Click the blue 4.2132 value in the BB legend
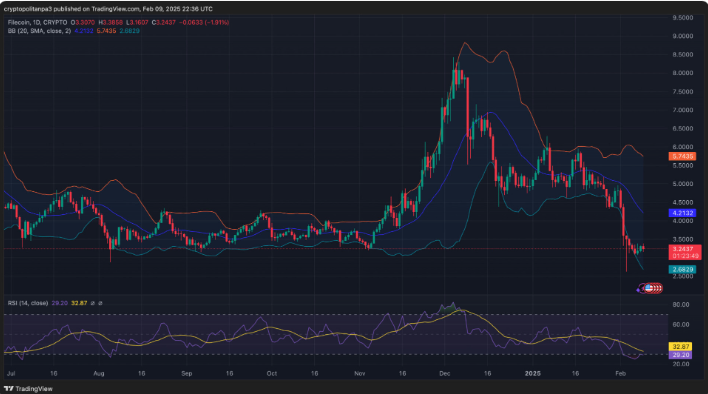708x394 pixels. [84, 31]
